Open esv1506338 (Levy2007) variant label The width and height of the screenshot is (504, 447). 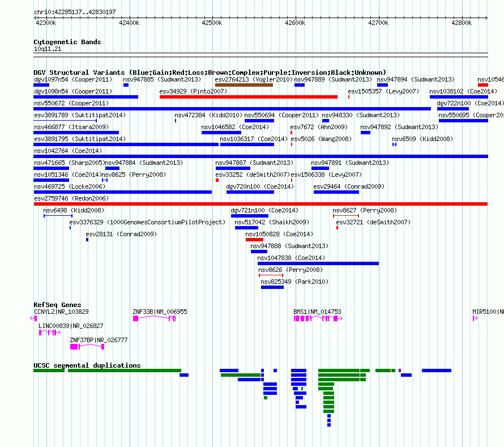[326, 174]
